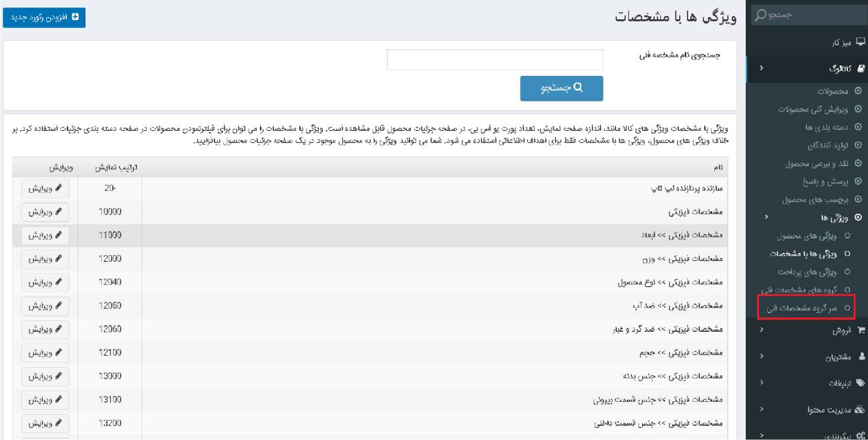Open ویژگی های محصول in the sidebar
This screenshot has width=868, height=440.
pos(813,236)
